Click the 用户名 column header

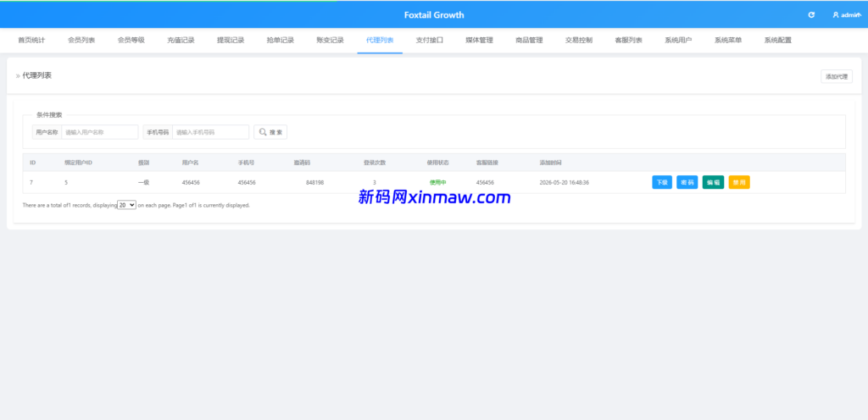coord(191,163)
